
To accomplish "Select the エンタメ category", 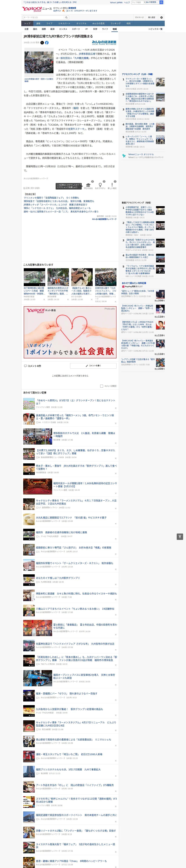I will pos(63,29).
